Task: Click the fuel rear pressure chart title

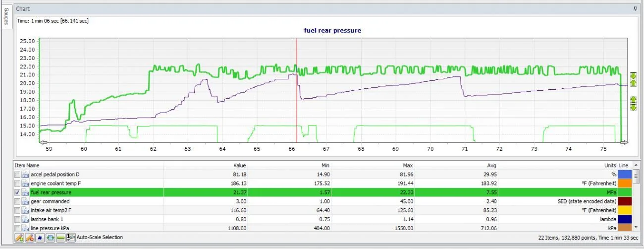Action: coord(332,30)
